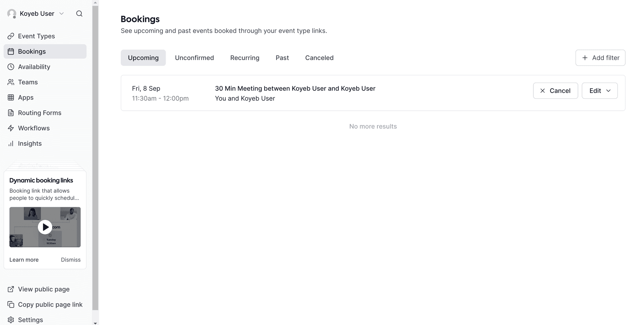644x325 pixels.
Task: Open the Edit dropdown for booking
Action: [x=599, y=91]
